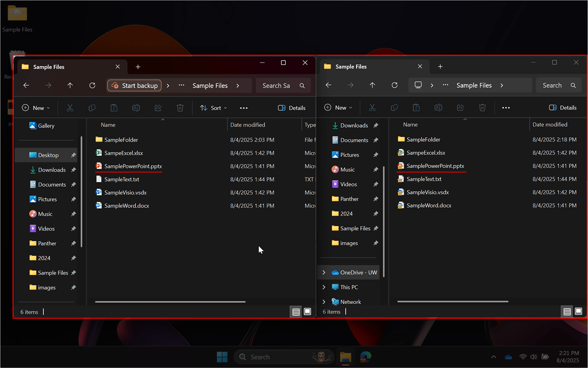This screenshot has width=588, height=368.
Task: Click the Paste icon in right window toolbar
Action: click(x=416, y=108)
